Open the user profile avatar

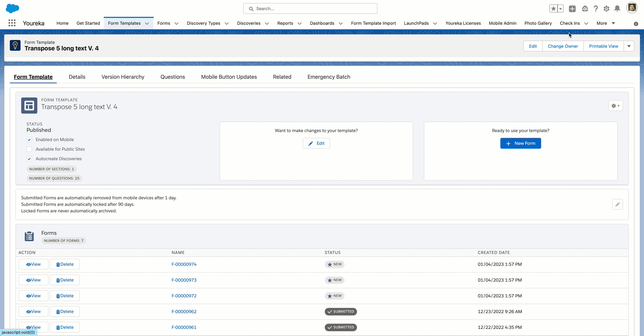point(632,8)
